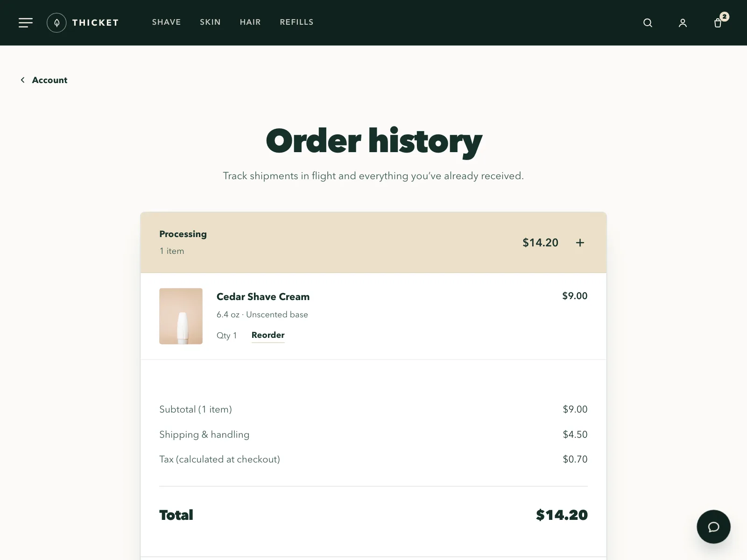The width and height of the screenshot is (747, 560).
Task: Click the Qty 1 text
Action: (226, 336)
